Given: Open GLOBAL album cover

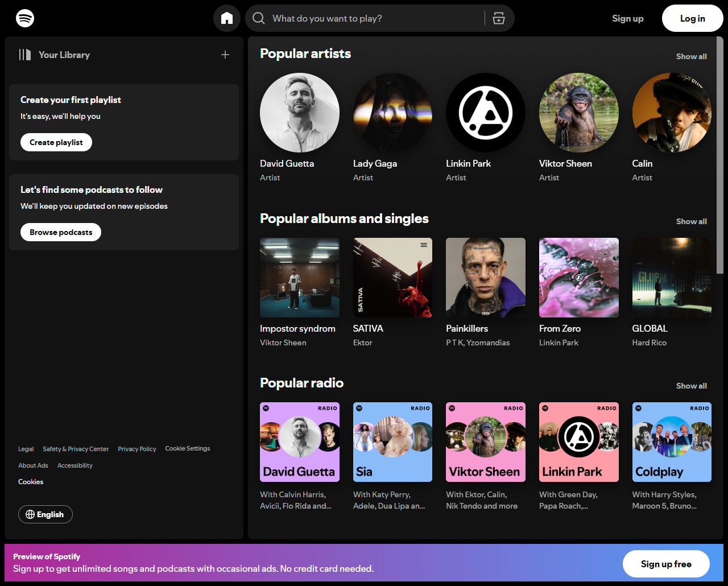Looking at the screenshot, I should [672, 278].
